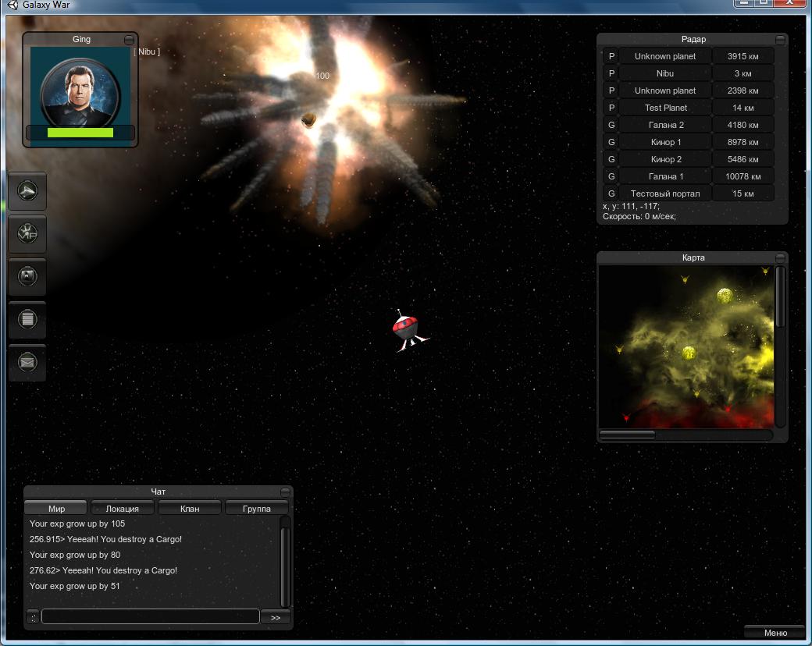Click the Скорость: 0 м/сек speed readout
Image resolution: width=812 pixels, height=646 pixels.
(639, 216)
